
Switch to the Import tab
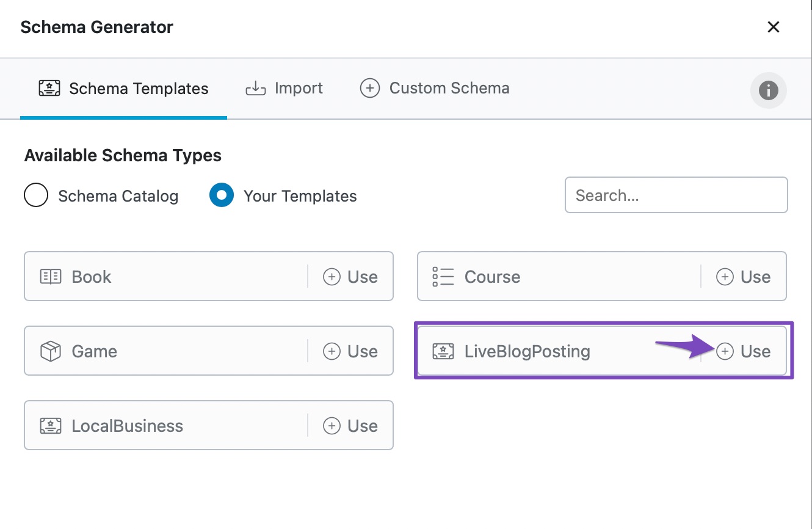click(284, 89)
